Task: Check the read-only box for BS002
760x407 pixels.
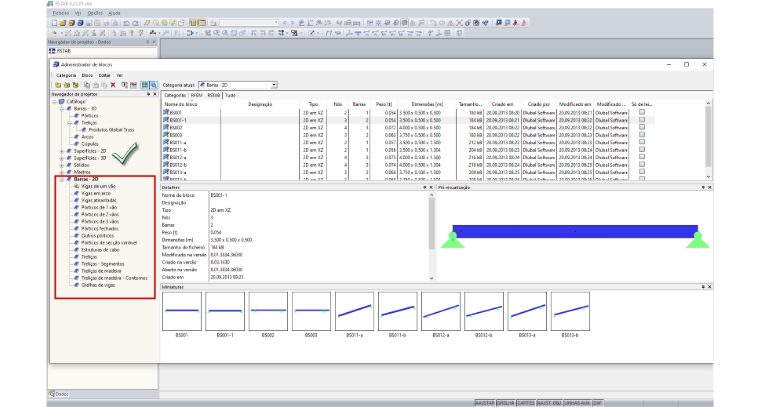Action: (x=642, y=127)
